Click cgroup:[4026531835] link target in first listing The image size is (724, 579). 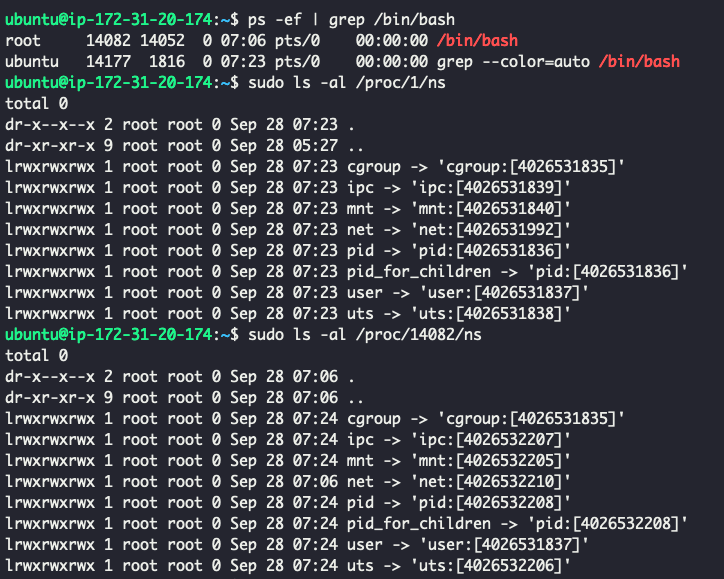(531, 167)
